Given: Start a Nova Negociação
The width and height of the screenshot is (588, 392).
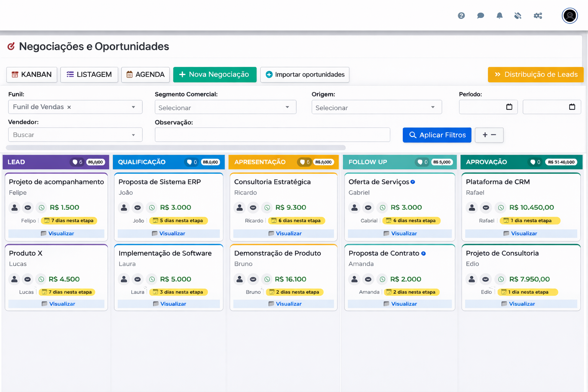Looking at the screenshot, I should pyautogui.click(x=215, y=74).
